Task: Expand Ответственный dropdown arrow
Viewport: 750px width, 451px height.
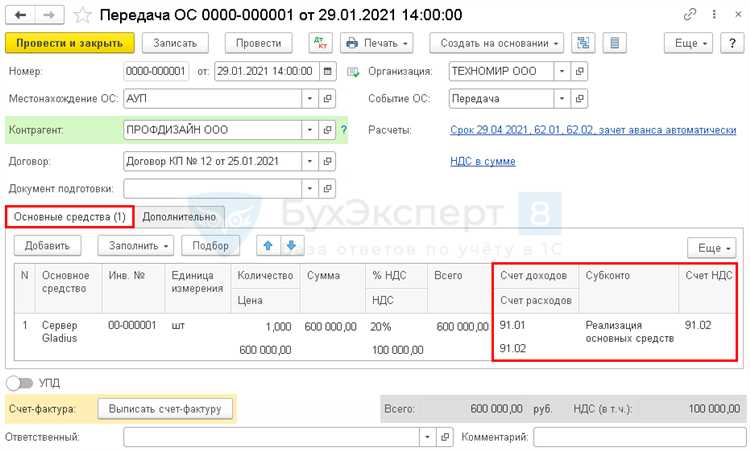Action: click(427, 437)
